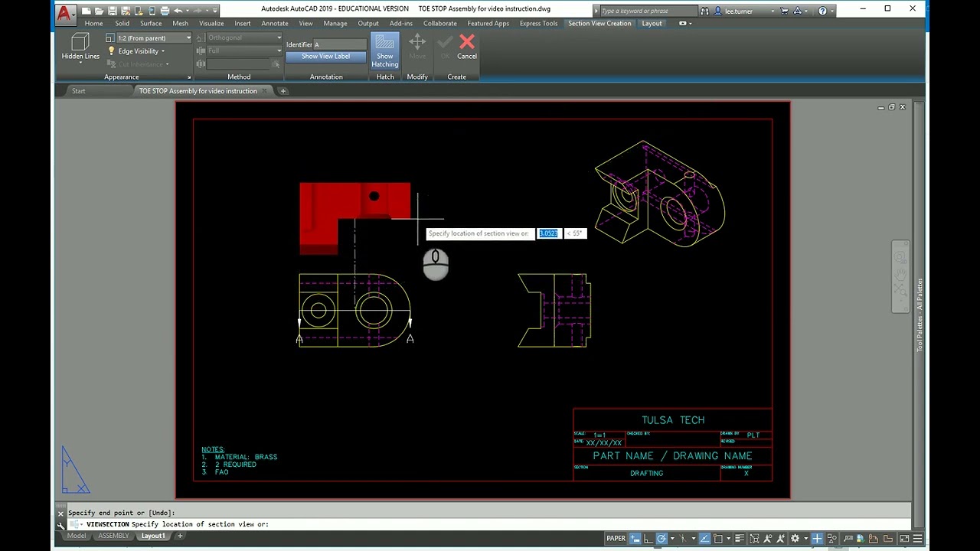Toggle 2D object snap in status bar
This screenshot has height=551, width=980.
pos(717,539)
